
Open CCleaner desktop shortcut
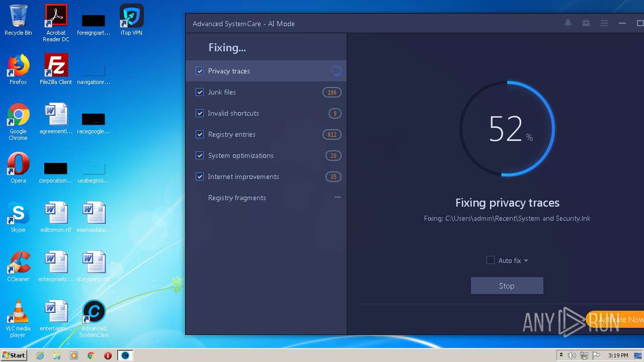click(18, 266)
